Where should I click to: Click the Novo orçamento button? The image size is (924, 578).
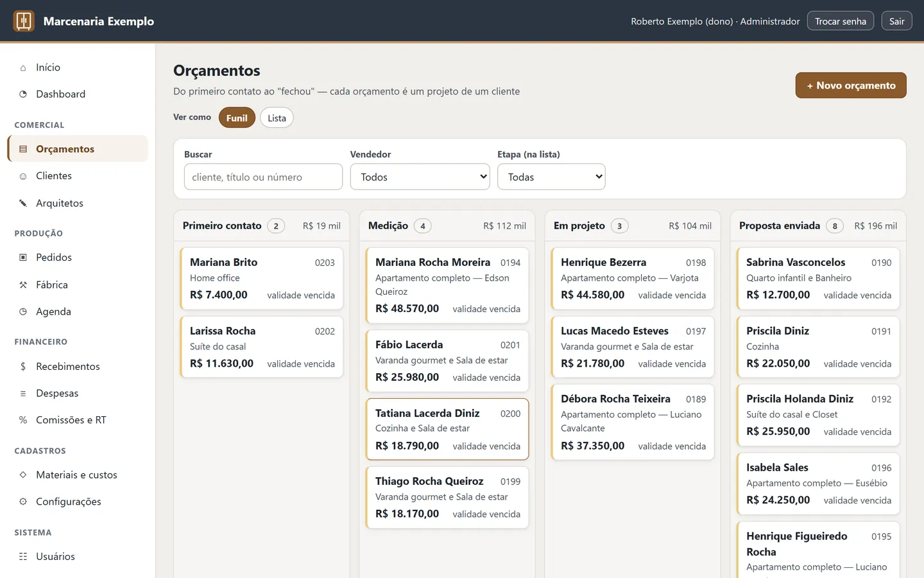[x=851, y=85]
